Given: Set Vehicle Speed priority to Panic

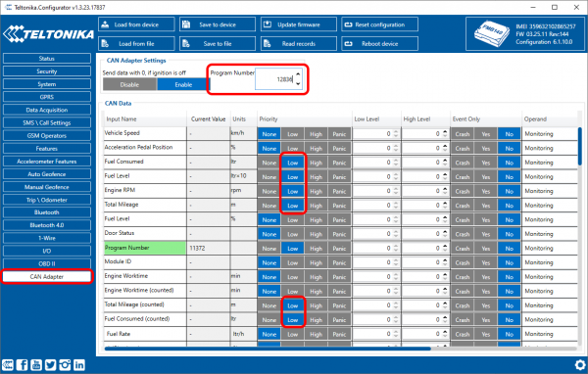Looking at the screenshot, I should tap(339, 134).
